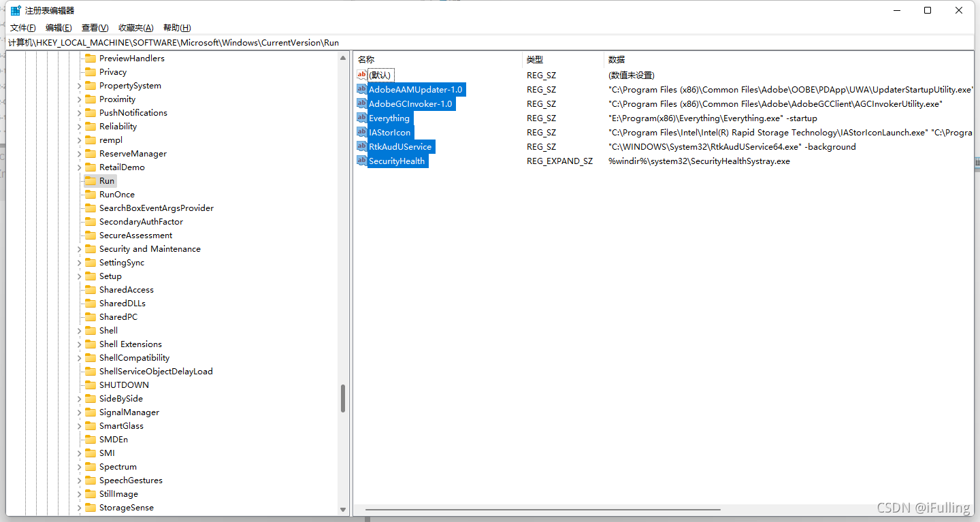
Task: Click the tree pane scroll-up arrow
Action: point(343,58)
